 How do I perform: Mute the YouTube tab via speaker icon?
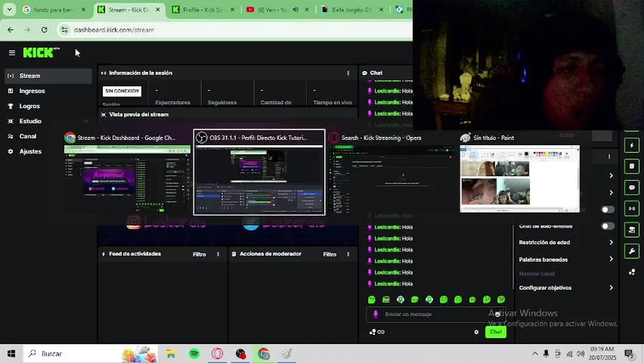click(x=295, y=10)
